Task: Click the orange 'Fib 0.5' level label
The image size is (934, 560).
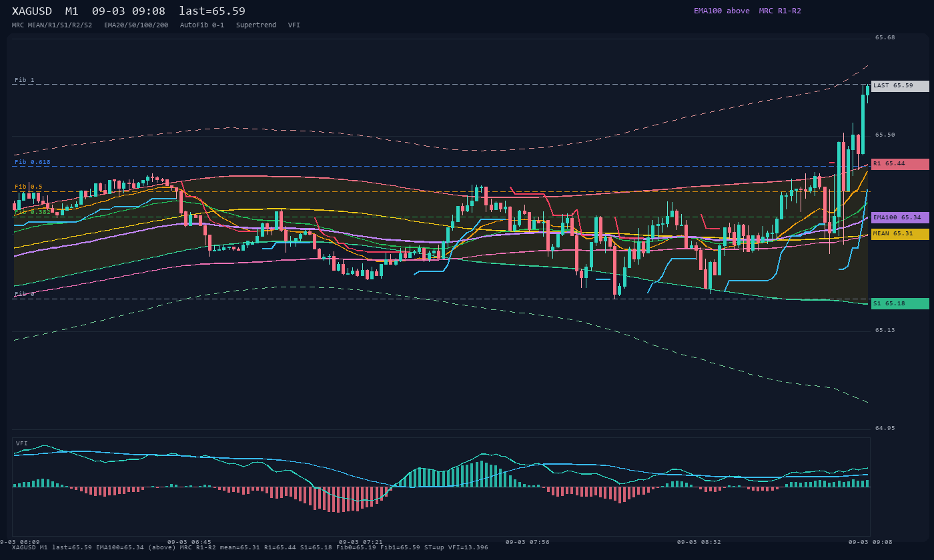Action: [29, 187]
